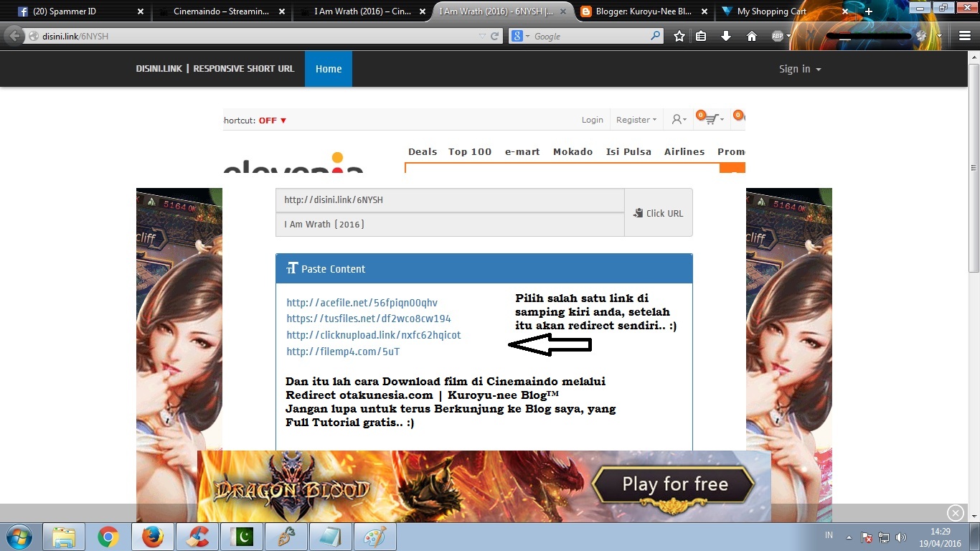
Task: Expand the ABP dropdown arrow
Action: pos(788,36)
